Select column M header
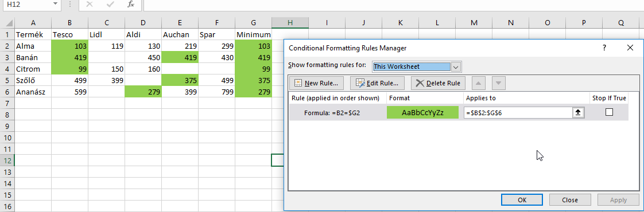 (474, 23)
